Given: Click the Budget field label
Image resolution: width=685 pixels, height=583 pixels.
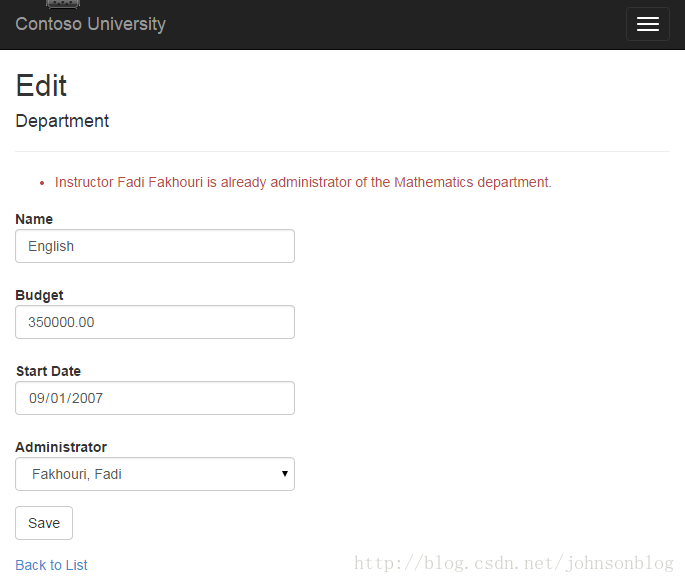Looking at the screenshot, I should (39, 295).
